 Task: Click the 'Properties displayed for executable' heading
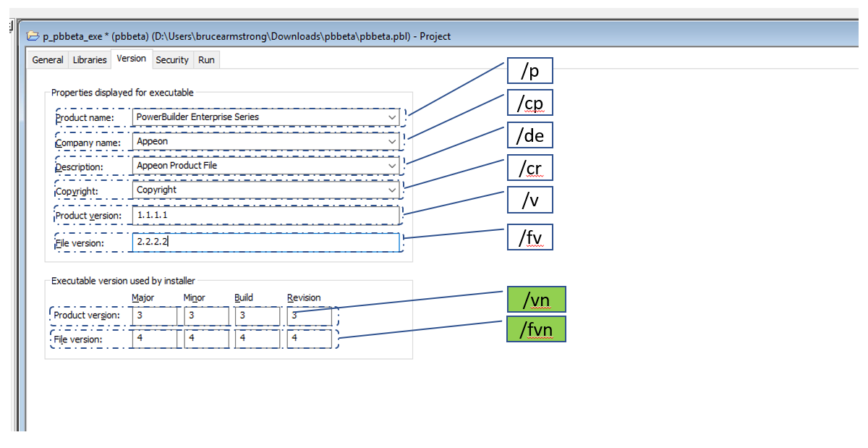pyautogui.click(x=122, y=93)
